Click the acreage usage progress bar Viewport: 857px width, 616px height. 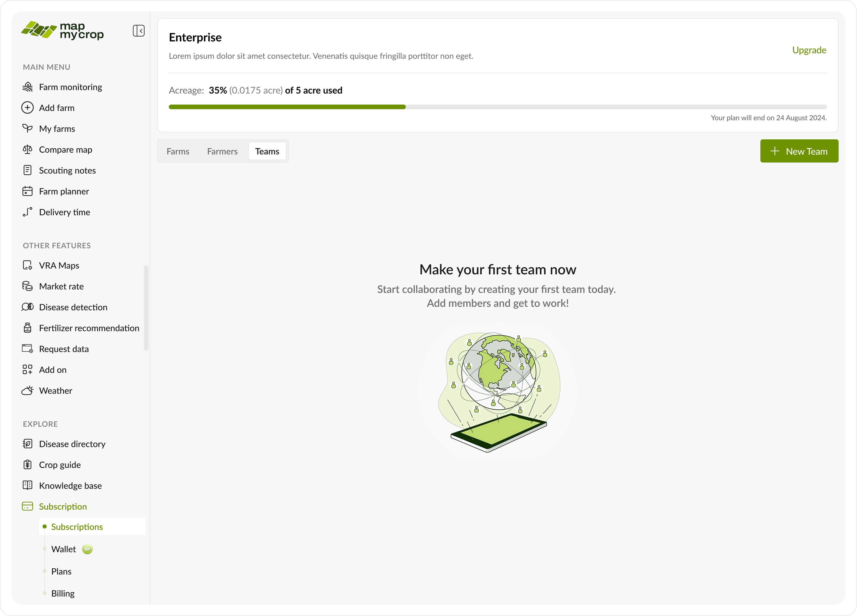point(498,107)
